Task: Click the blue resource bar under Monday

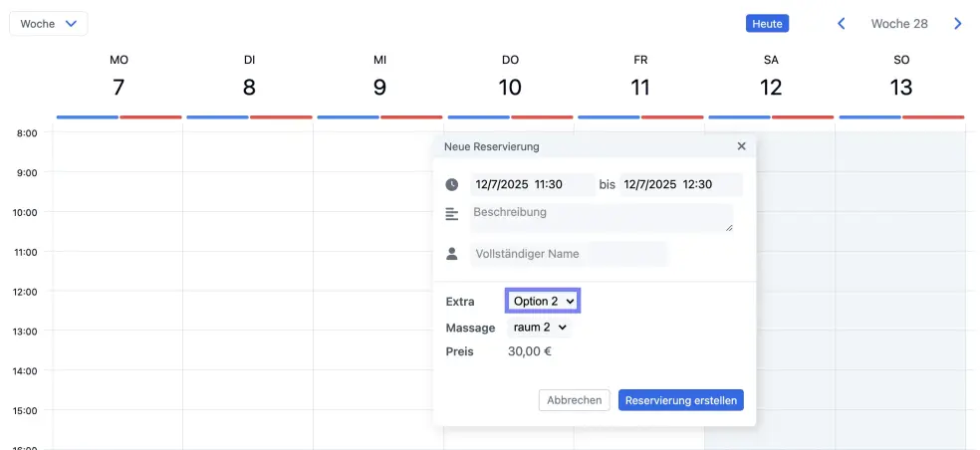Action: pyautogui.click(x=88, y=116)
